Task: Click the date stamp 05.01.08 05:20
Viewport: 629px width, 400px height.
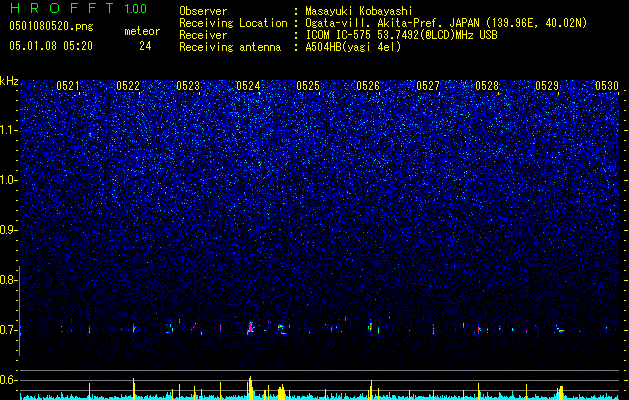Action: tap(51, 46)
